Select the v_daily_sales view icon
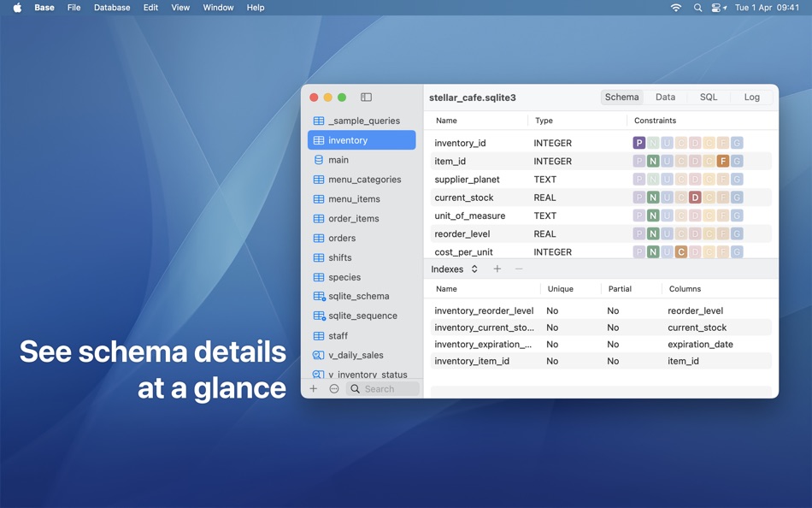Screen dimensions: 812x508 click(319, 355)
